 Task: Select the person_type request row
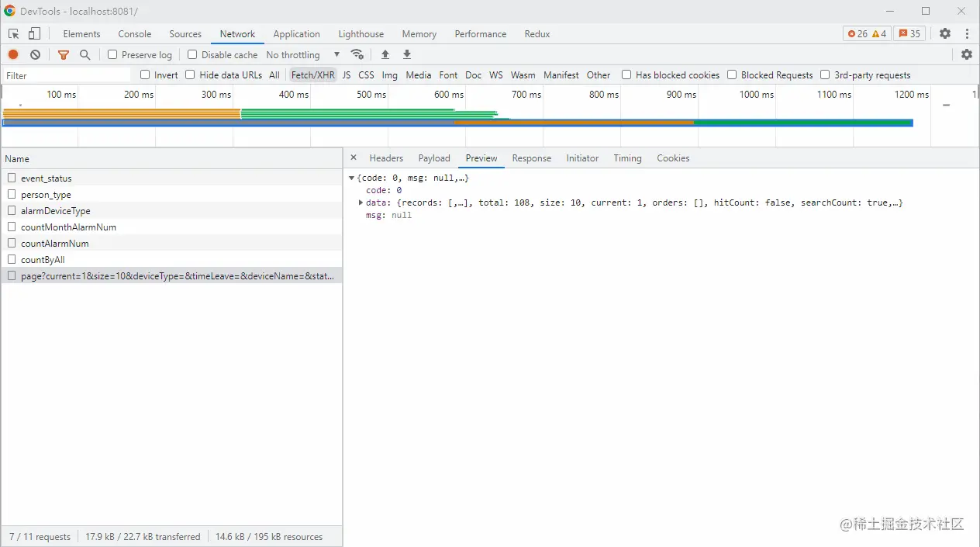pos(171,194)
